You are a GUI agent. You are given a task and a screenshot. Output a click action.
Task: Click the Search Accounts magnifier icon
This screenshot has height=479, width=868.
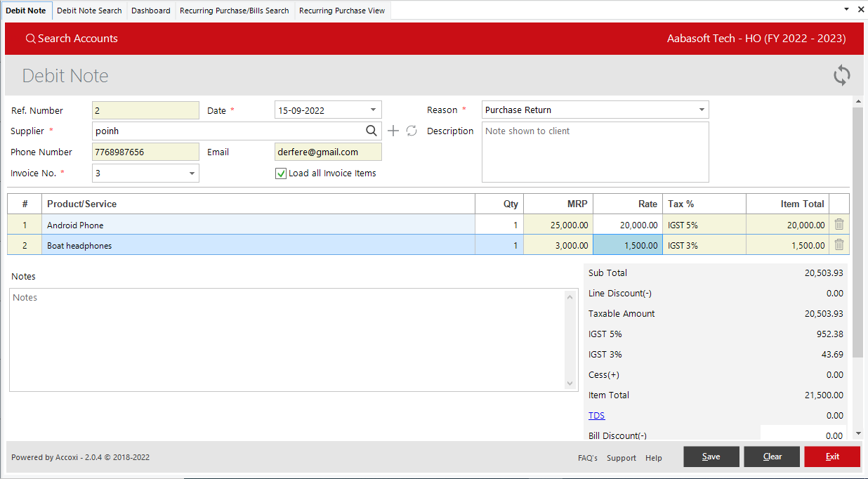(30, 39)
